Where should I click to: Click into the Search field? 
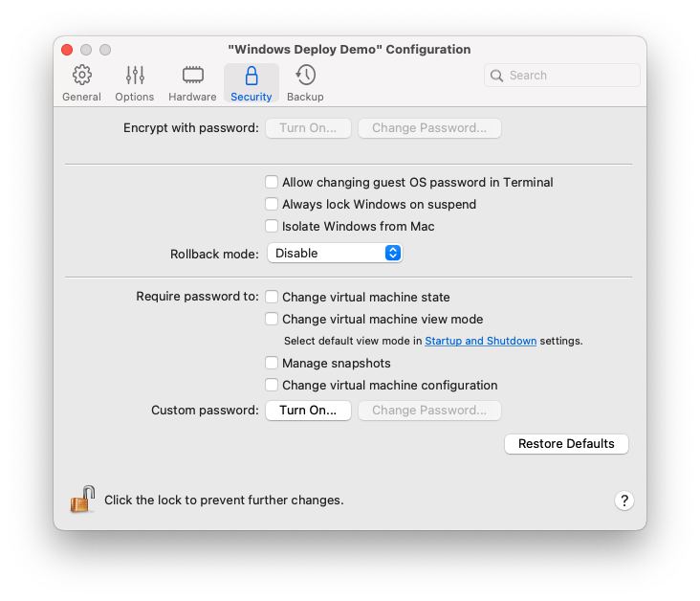click(571, 76)
